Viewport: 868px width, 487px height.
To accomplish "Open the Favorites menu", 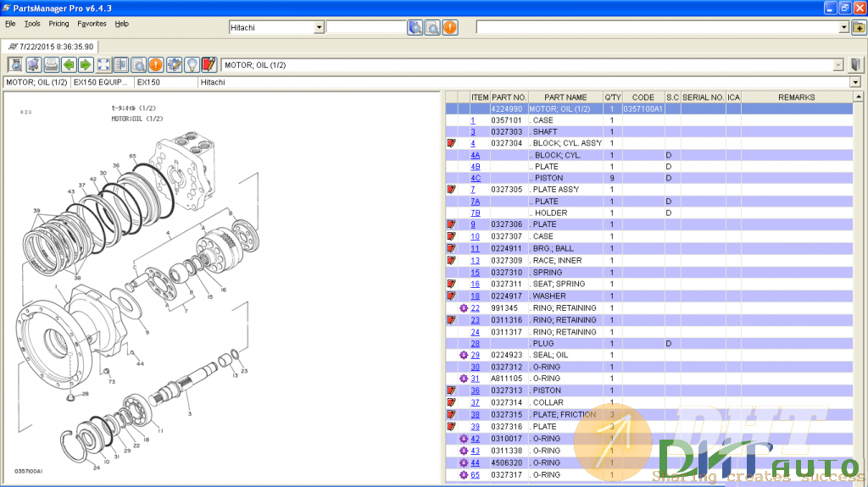I will (x=92, y=24).
